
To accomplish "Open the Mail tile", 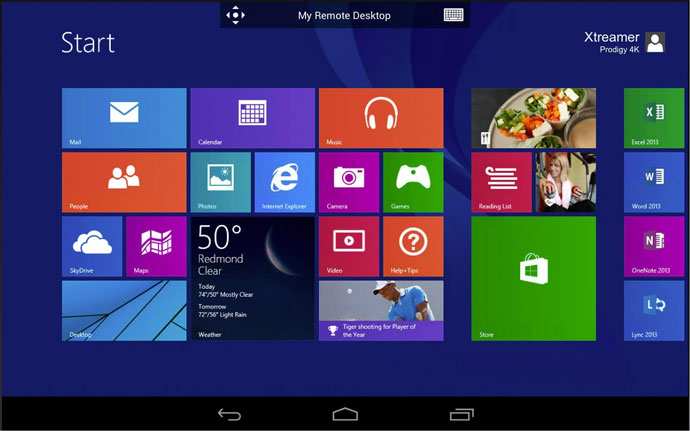I will click(124, 118).
